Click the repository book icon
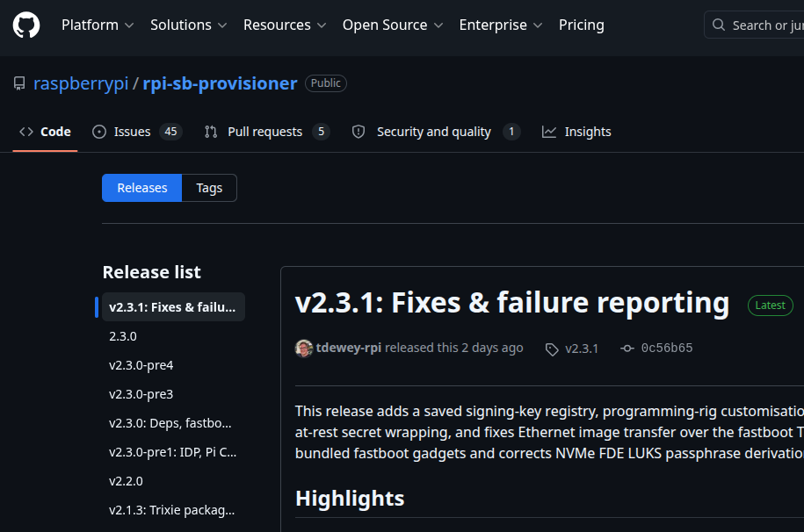 click(19, 83)
